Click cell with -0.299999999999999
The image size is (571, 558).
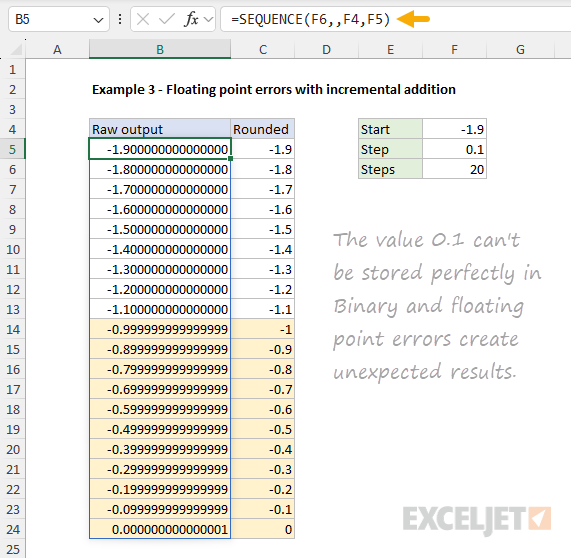pos(160,469)
